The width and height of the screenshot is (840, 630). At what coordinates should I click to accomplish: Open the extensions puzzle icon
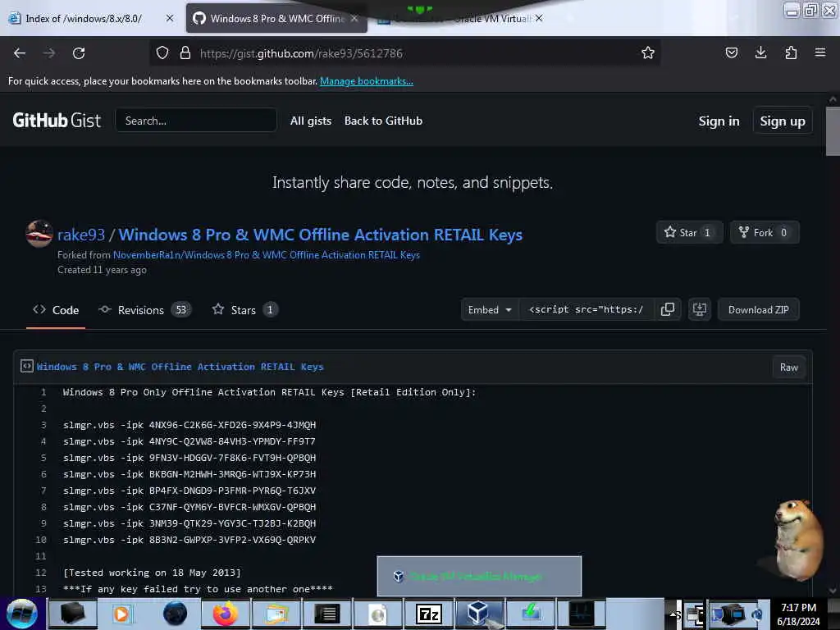(791, 52)
